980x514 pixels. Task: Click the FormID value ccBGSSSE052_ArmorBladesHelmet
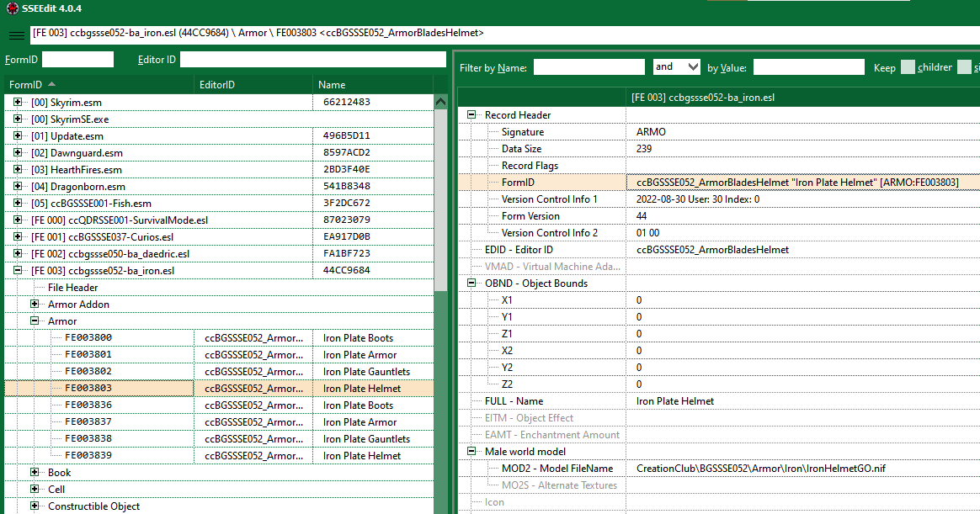(x=797, y=183)
